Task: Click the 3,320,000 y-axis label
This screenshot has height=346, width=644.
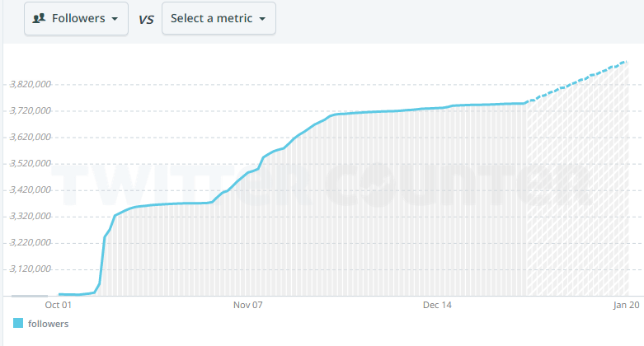Action: pos(30,216)
